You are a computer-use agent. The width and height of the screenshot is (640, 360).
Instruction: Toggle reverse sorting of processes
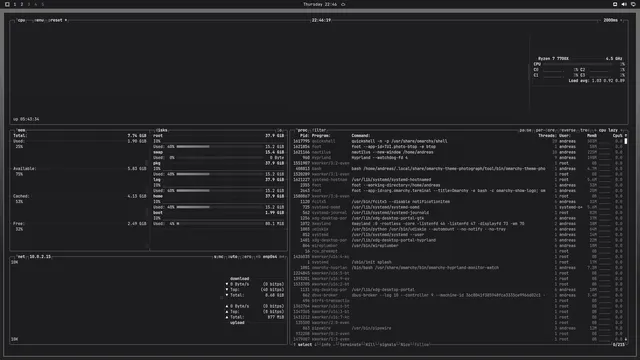[x=568, y=130]
